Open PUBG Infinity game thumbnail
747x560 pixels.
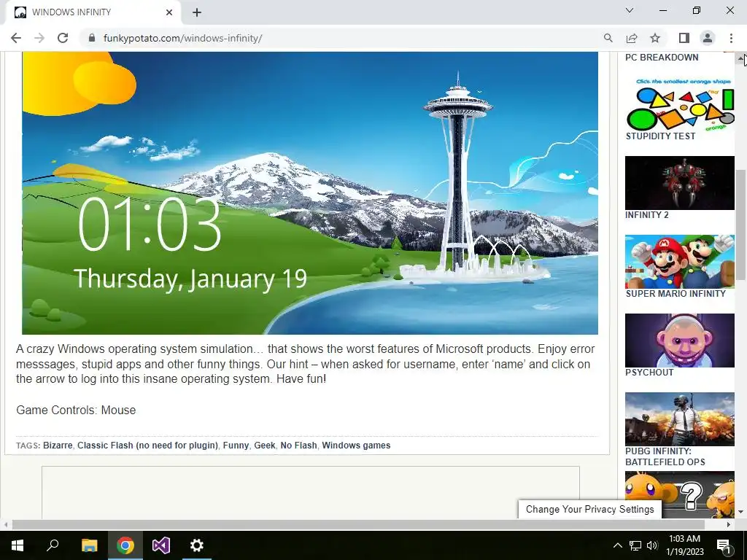pos(680,419)
